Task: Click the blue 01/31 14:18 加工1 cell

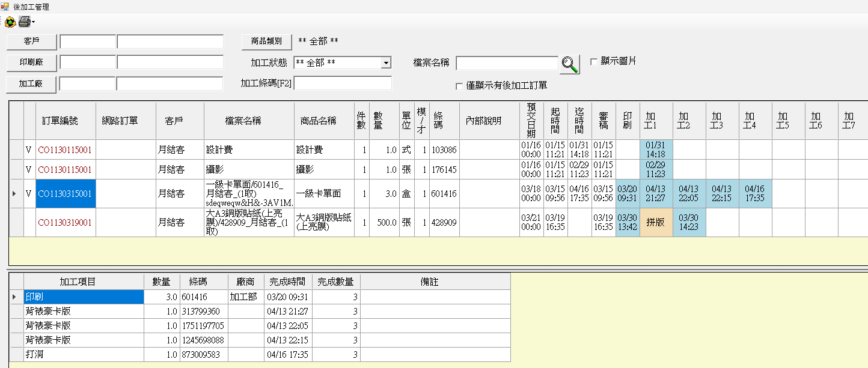Action: 656,149
